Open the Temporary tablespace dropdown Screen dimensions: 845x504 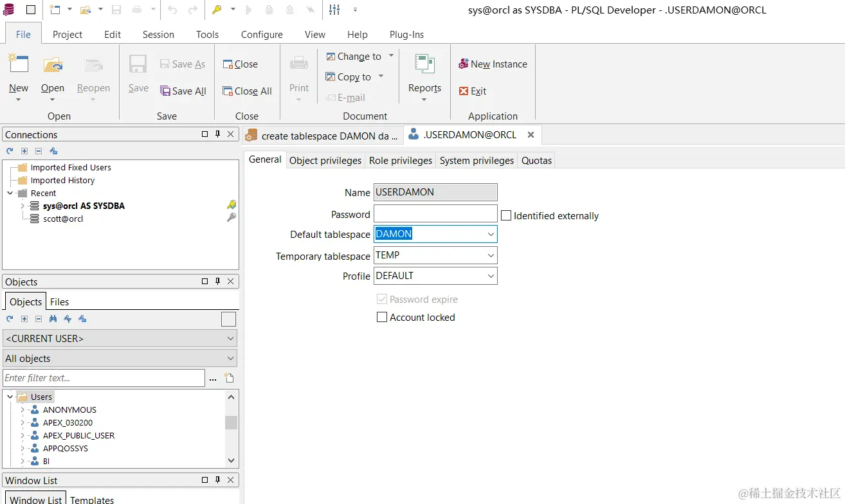491,255
